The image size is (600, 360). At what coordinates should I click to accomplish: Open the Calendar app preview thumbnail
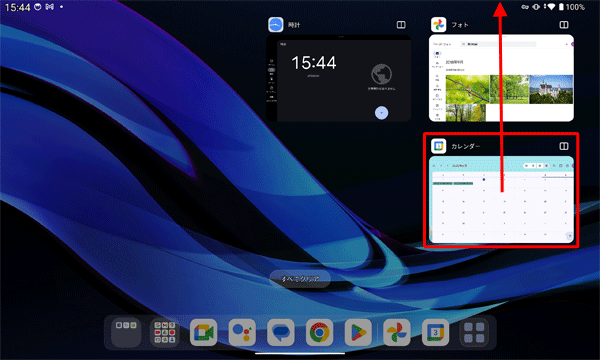501,199
